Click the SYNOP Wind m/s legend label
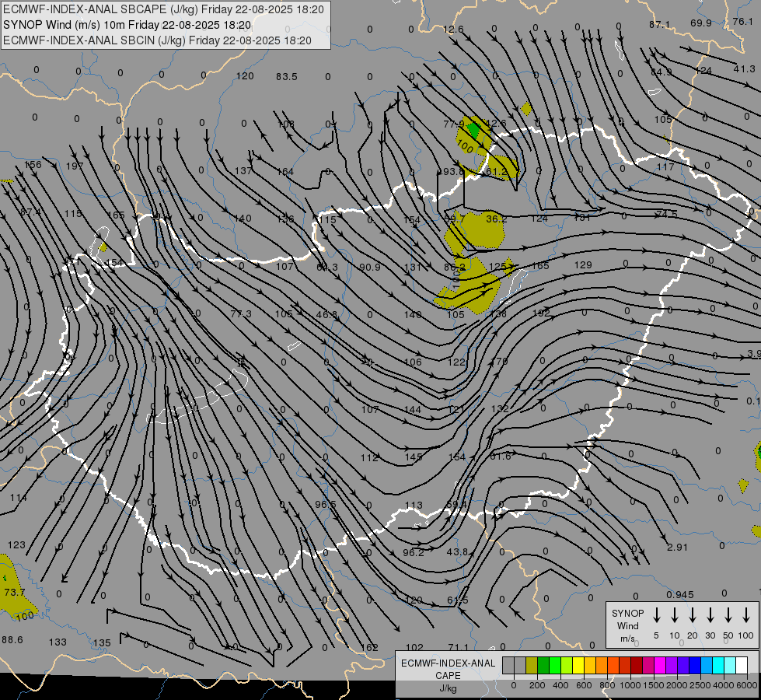The height and width of the screenshot is (700, 761). [x=627, y=625]
